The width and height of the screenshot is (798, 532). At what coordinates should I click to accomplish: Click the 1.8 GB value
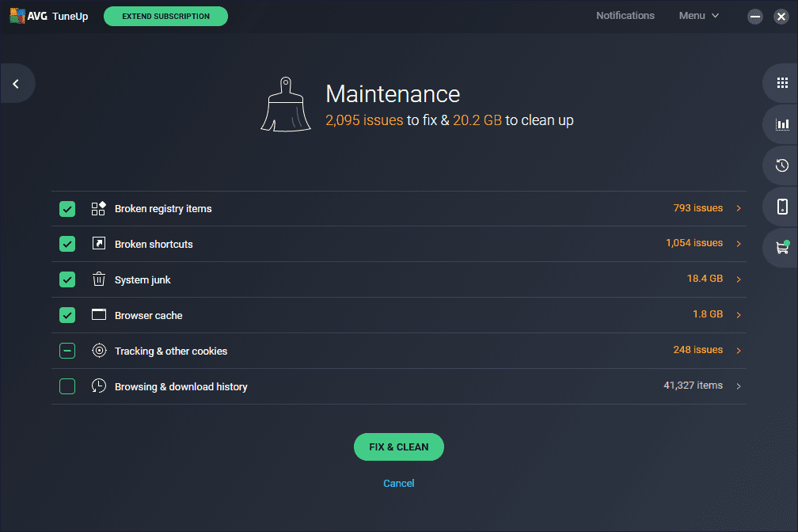[708, 314]
